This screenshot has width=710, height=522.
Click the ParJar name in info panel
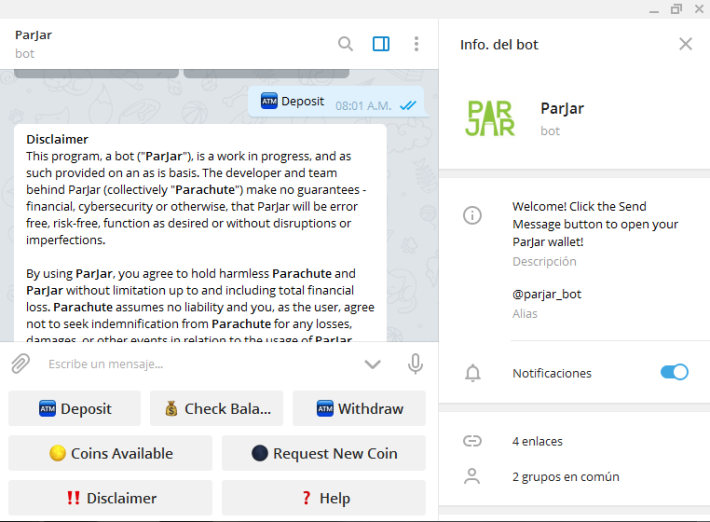(x=562, y=109)
